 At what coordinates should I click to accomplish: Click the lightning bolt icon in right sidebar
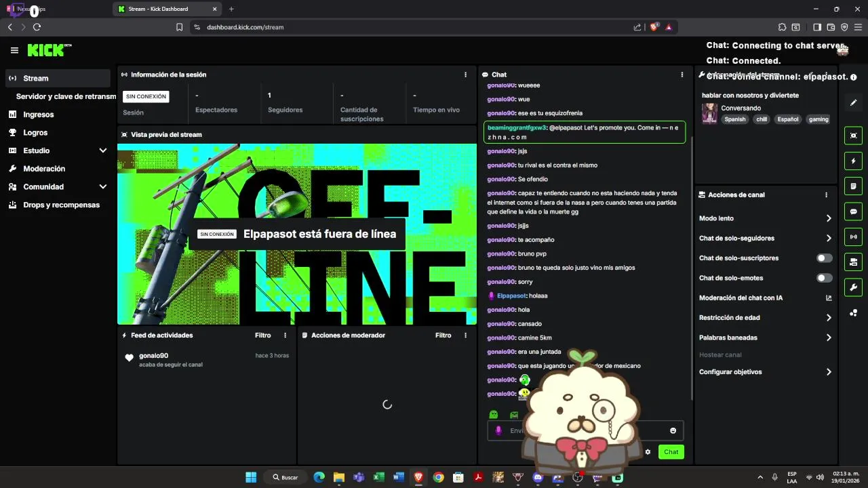[x=854, y=161]
